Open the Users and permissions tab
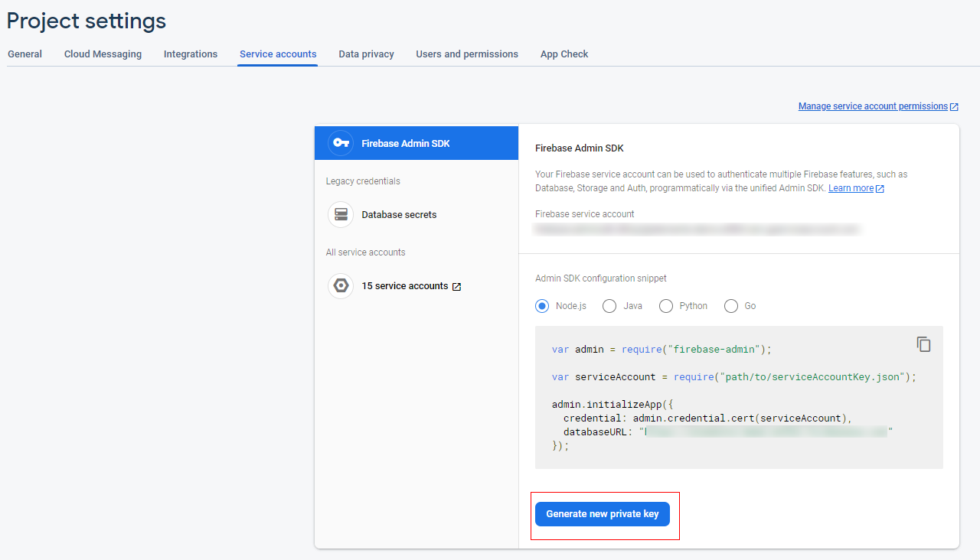 [x=467, y=54]
